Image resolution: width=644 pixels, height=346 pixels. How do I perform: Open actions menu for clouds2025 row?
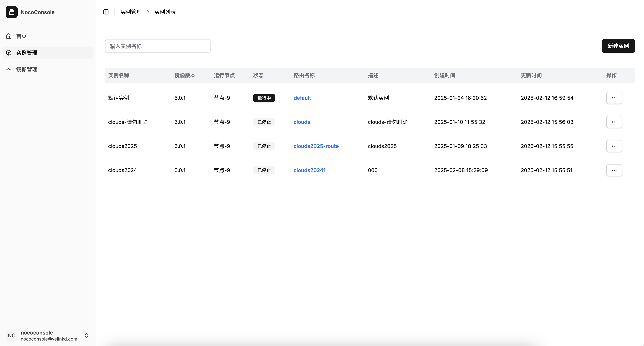pos(614,146)
